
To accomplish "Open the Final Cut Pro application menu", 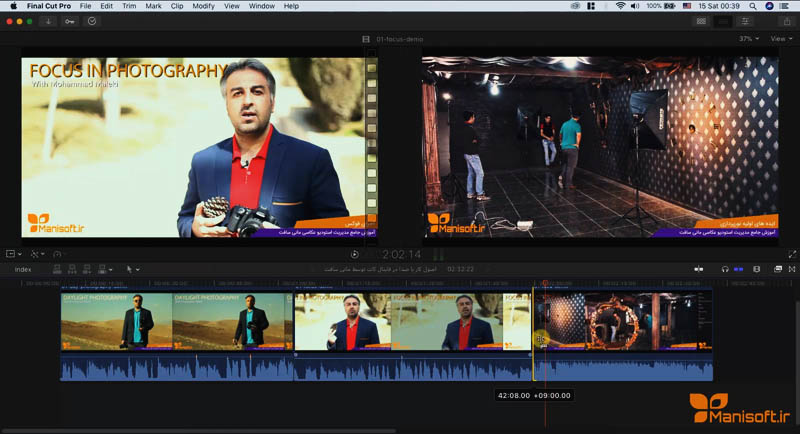I will [49, 6].
